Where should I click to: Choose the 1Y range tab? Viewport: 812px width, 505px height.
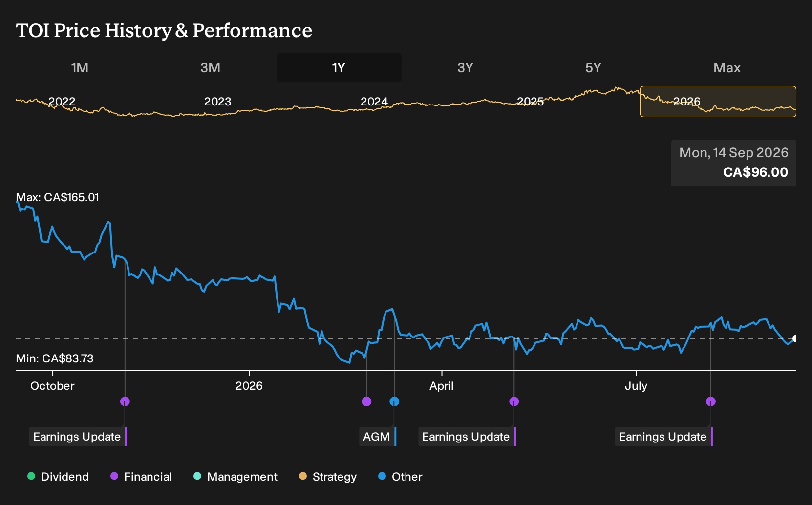point(339,67)
